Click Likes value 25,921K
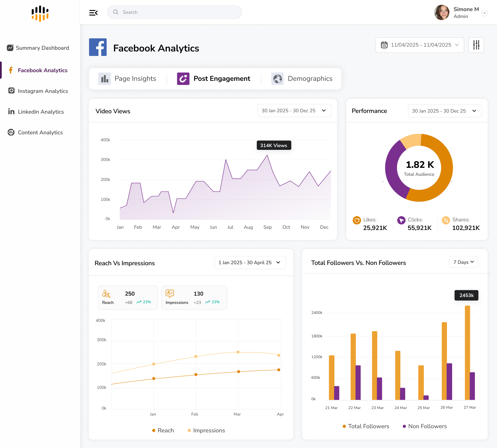Viewport: 497px width, 448px height. pos(375,228)
